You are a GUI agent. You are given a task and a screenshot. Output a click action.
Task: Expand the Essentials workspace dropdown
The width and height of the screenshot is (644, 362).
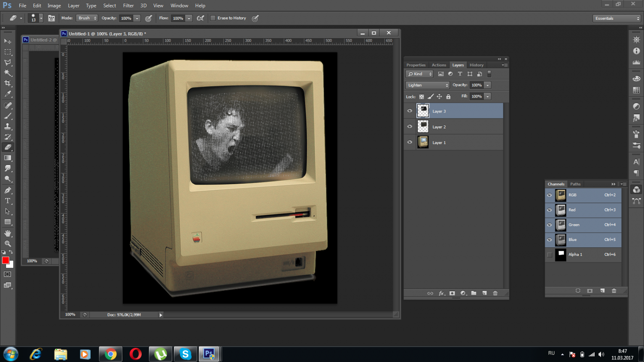click(x=617, y=18)
